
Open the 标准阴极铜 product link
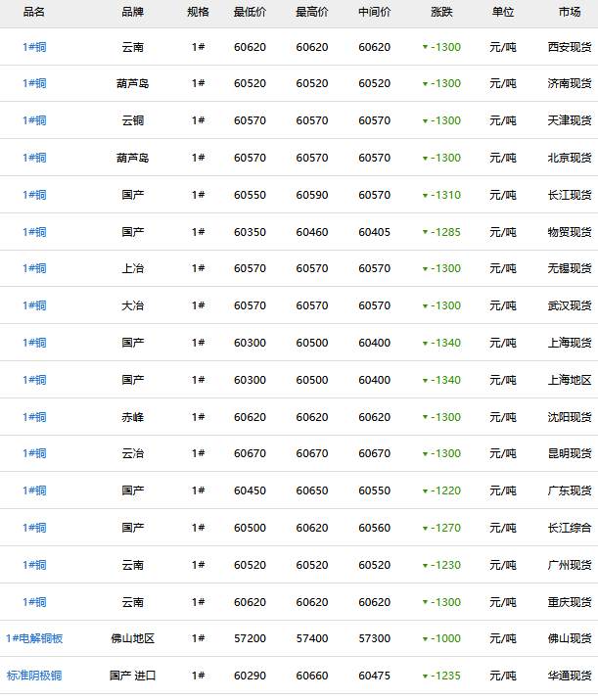[34, 676]
